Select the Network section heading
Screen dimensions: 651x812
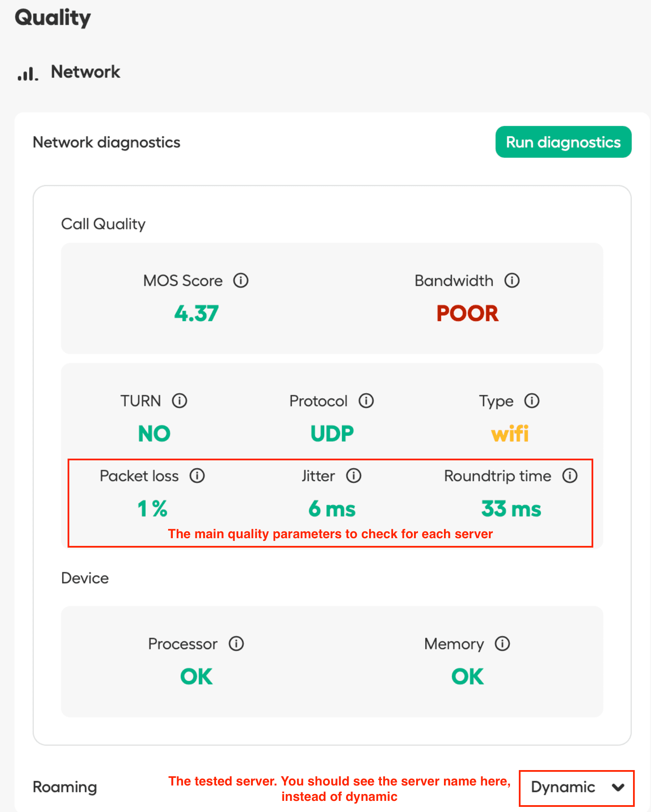(86, 72)
